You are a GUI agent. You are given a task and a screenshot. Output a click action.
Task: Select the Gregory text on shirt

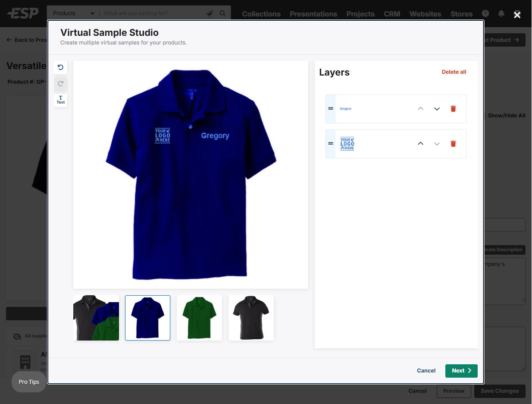click(215, 136)
